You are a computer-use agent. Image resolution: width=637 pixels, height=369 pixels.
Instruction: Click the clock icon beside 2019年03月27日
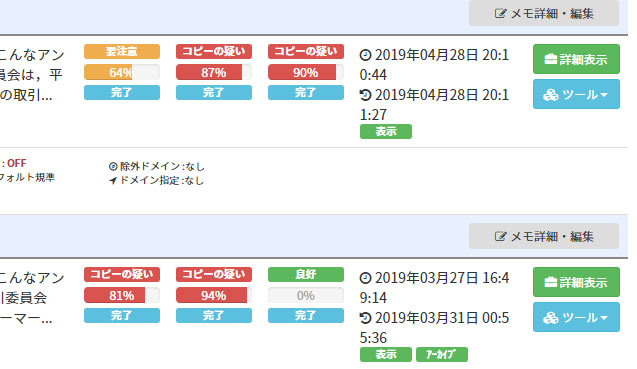pos(365,278)
